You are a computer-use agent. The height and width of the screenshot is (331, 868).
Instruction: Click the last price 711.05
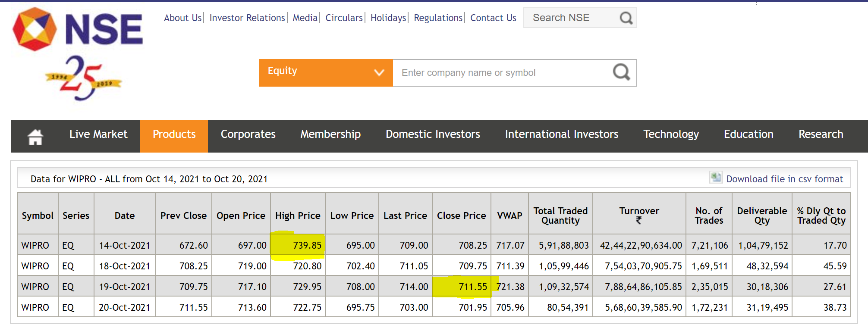point(414,266)
